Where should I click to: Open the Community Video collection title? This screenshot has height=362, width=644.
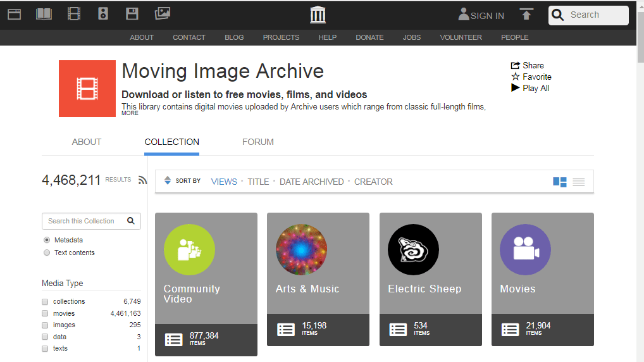(x=192, y=294)
